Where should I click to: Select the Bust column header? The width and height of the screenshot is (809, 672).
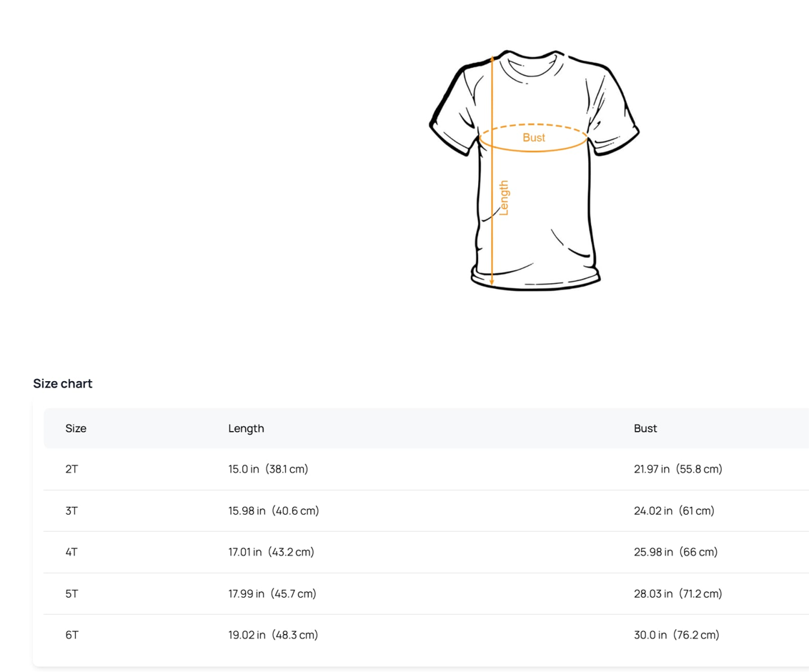645,428
